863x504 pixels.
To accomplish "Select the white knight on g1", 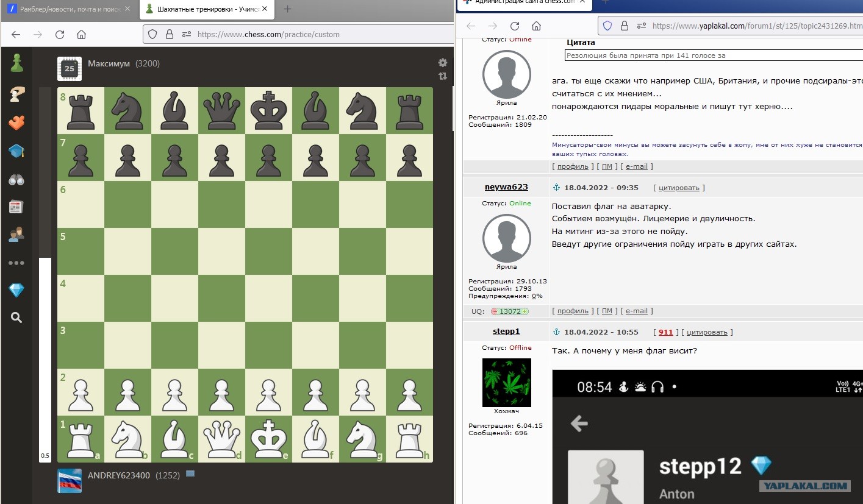I will tap(362, 439).
